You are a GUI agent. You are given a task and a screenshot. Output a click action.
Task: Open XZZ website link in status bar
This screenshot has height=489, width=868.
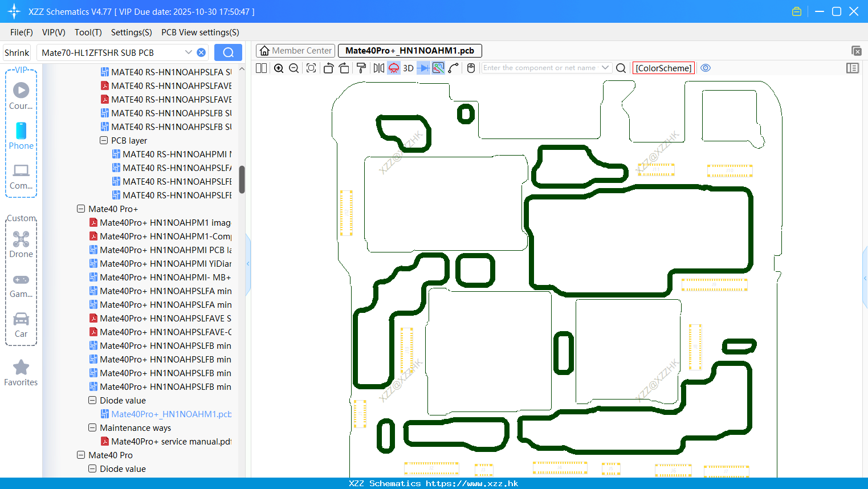pyautogui.click(x=472, y=483)
